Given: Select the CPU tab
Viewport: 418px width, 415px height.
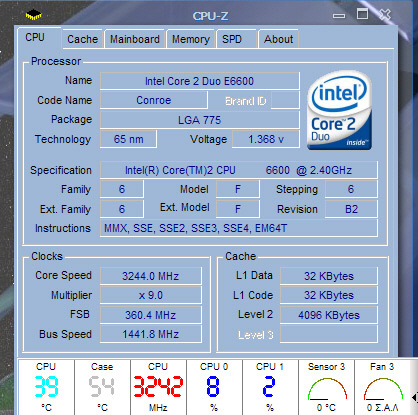Looking at the screenshot, I should click(39, 37).
